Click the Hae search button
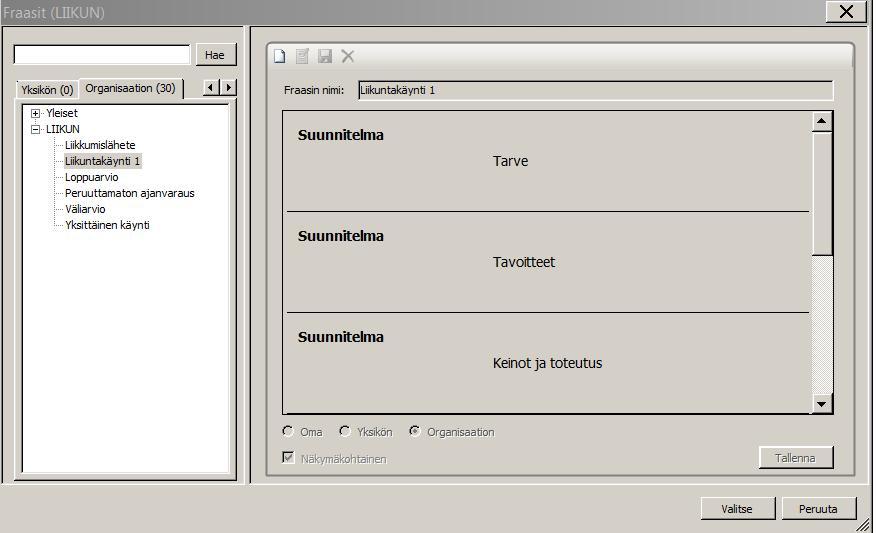877x533 pixels. [x=215, y=55]
